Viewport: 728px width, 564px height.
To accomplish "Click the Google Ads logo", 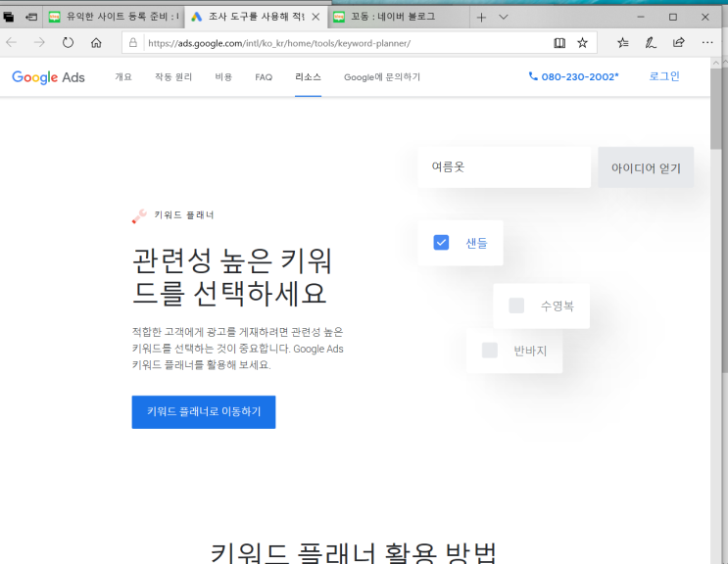I will (x=48, y=77).
